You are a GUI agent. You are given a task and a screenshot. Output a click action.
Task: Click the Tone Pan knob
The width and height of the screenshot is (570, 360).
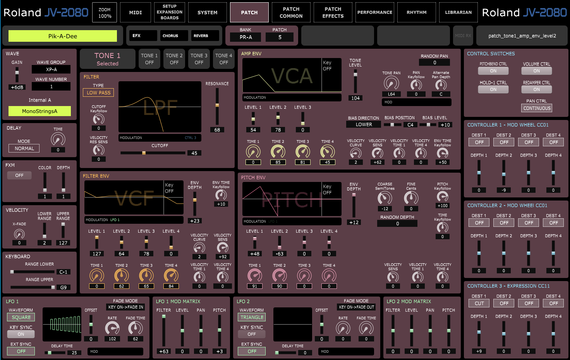click(391, 84)
